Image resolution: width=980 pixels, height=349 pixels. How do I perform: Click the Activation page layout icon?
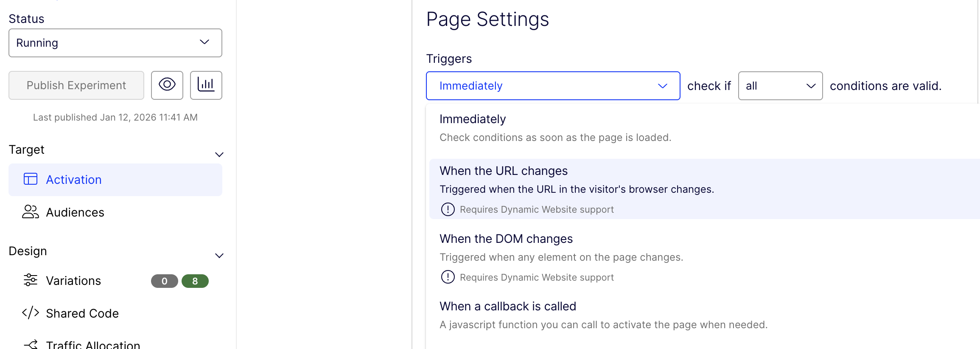point(31,179)
